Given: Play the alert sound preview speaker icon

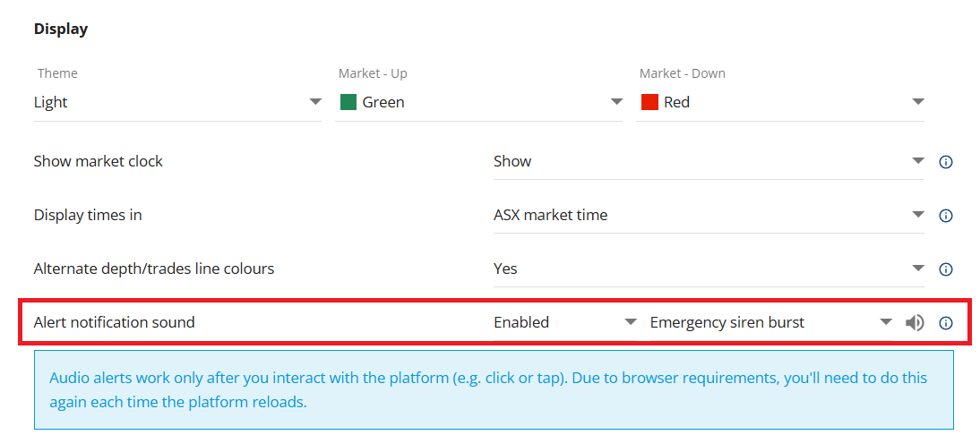Looking at the screenshot, I should click(x=914, y=323).
